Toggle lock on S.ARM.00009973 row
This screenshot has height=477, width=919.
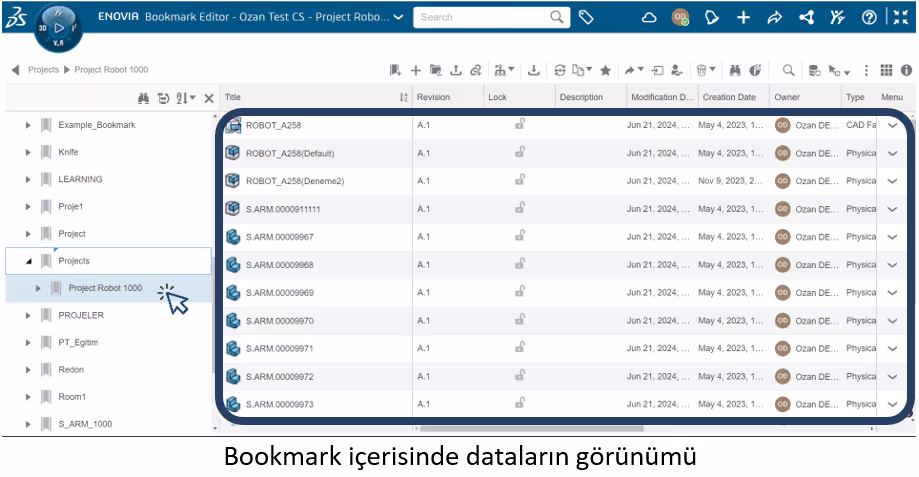(519, 403)
